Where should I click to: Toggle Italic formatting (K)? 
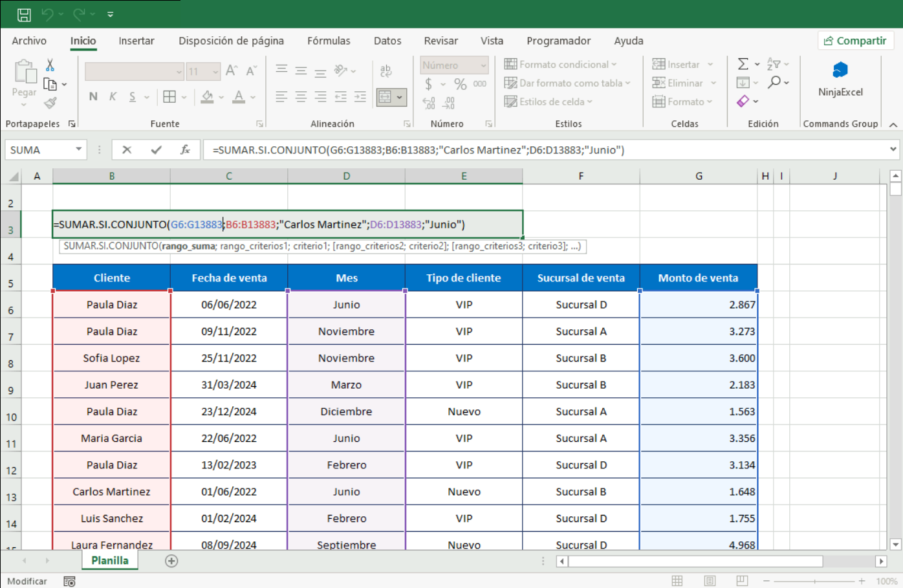point(113,97)
